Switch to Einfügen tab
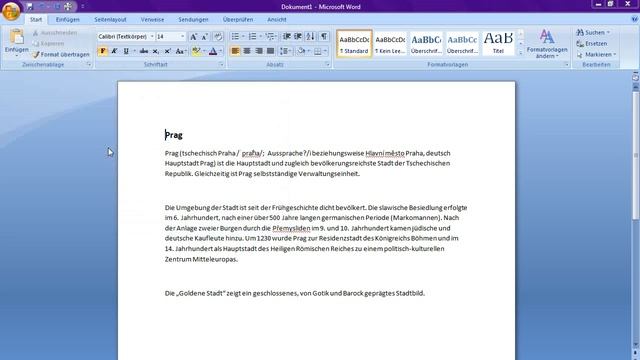The image size is (640, 360). pos(67,20)
